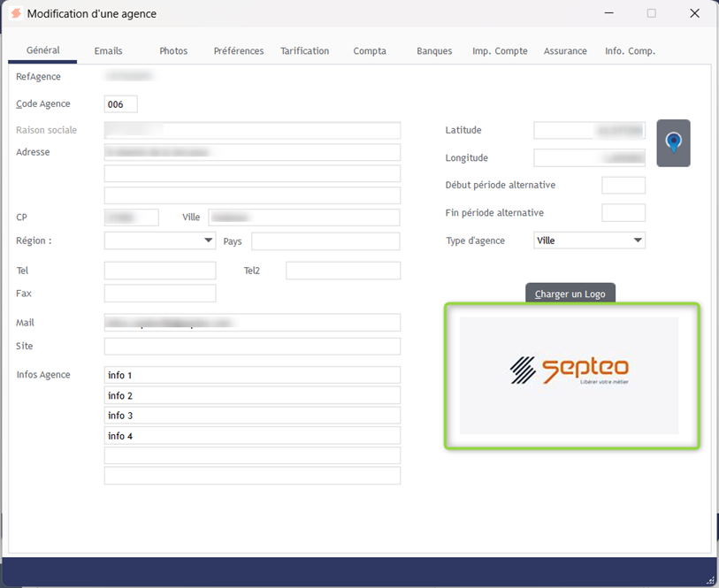Close the Modification d'une agence window
The height and width of the screenshot is (588, 719).
click(x=695, y=13)
